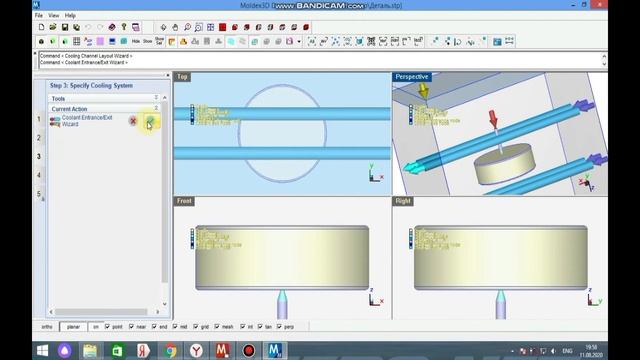Close the left wizard panel with X

pyautogui.click(x=168, y=76)
